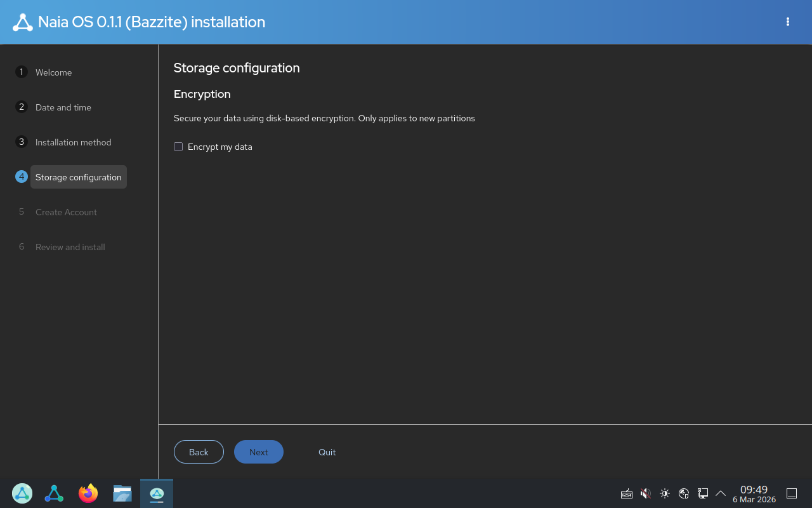Expand hidden system tray icons
Image resolution: width=812 pixels, height=508 pixels.
pyautogui.click(x=721, y=493)
